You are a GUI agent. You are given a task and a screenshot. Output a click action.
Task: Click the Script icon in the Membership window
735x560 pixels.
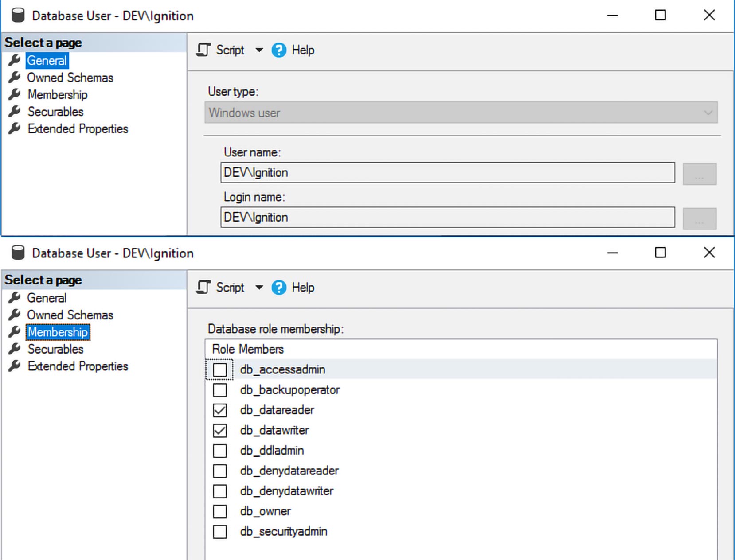pos(203,288)
